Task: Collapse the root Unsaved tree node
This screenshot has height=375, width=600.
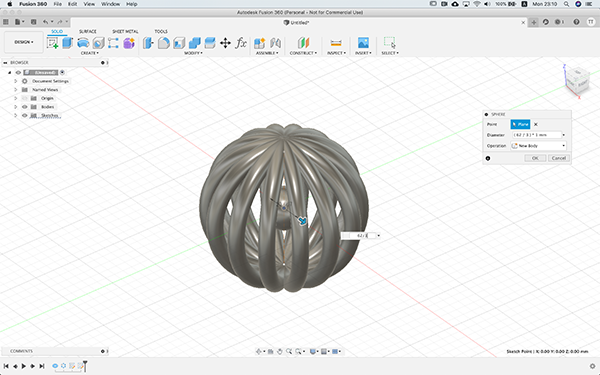Action: click(10, 72)
